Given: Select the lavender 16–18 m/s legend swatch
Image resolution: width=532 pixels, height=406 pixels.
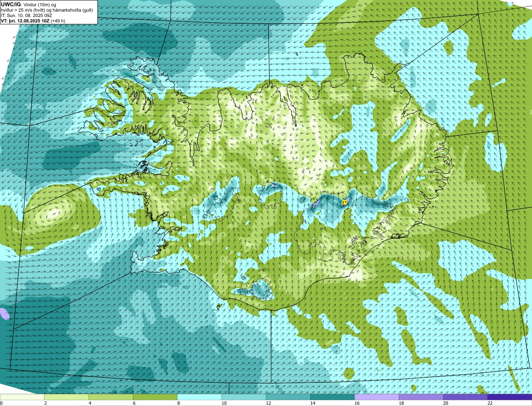Looking at the screenshot, I should coord(377,397).
